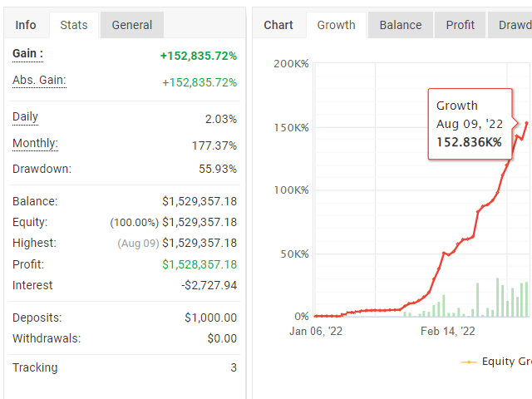This screenshot has height=399, width=532.
Task: Click the Profit value $1,528,357.18
Action: [199, 264]
